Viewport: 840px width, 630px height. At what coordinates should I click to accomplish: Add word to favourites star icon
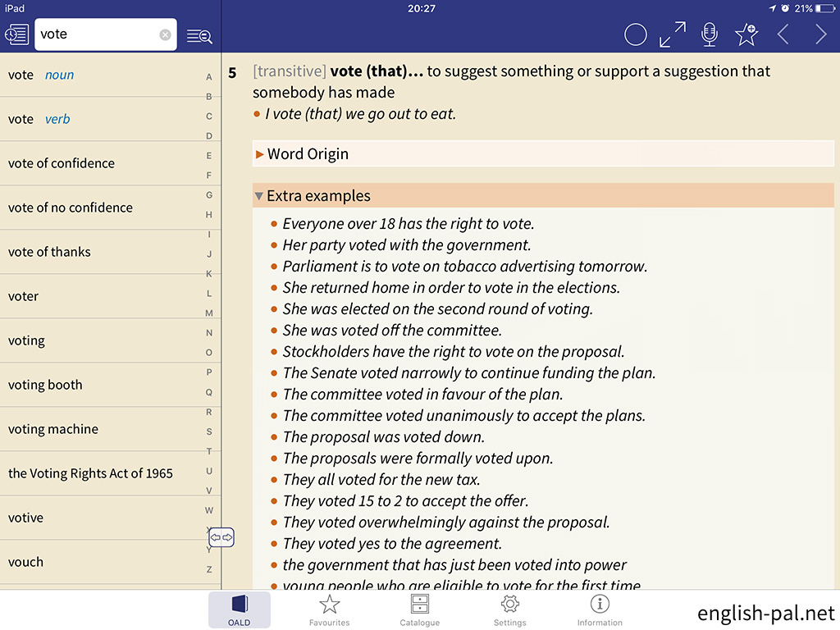tap(746, 34)
